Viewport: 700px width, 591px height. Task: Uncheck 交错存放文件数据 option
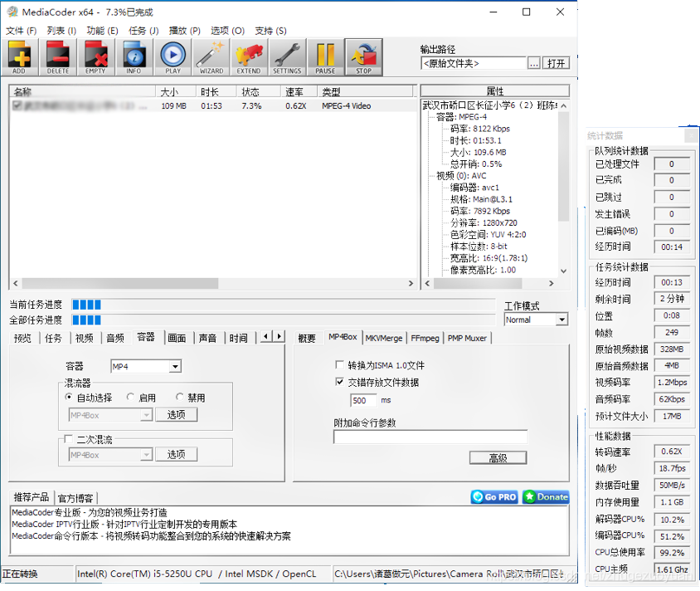pyautogui.click(x=340, y=382)
